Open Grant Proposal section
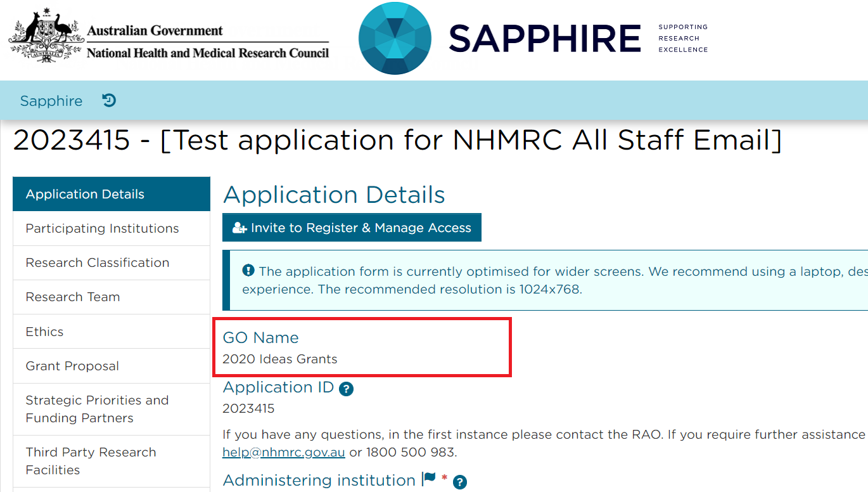 pos(112,366)
